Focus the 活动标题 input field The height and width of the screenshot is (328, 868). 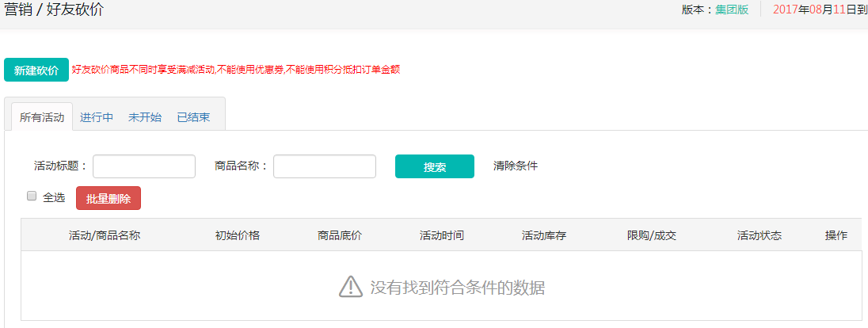144,166
